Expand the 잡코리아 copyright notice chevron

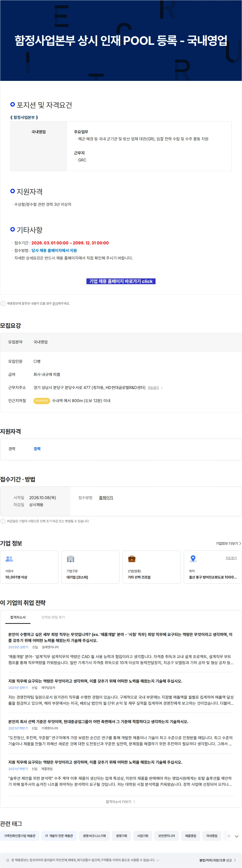pos(158,860)
